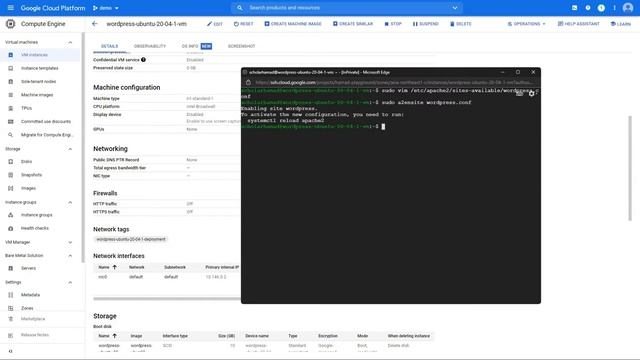This screenshot has width=640, height=360.
Task: Click the Zones sidebar icon
Action: pos(11,308)
